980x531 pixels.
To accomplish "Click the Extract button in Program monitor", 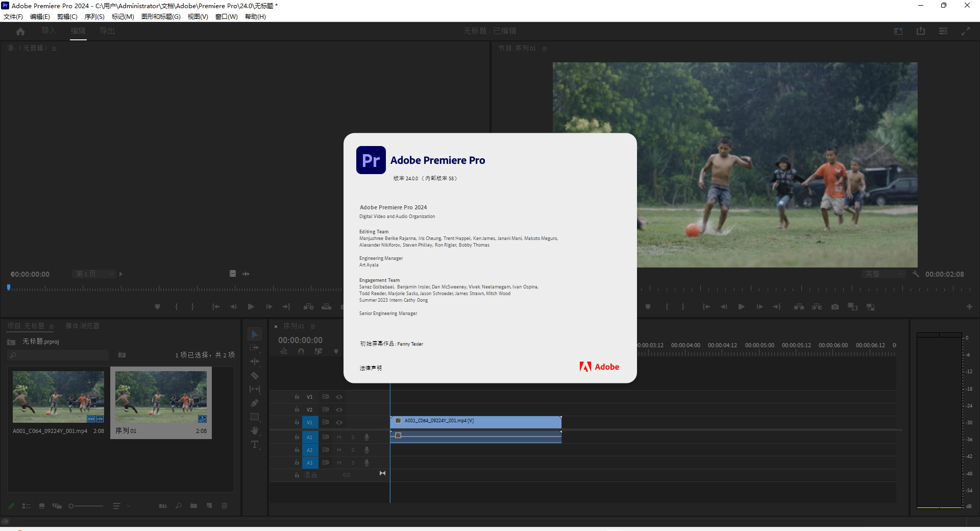I will pyautogui.click(x=817, y=307).
